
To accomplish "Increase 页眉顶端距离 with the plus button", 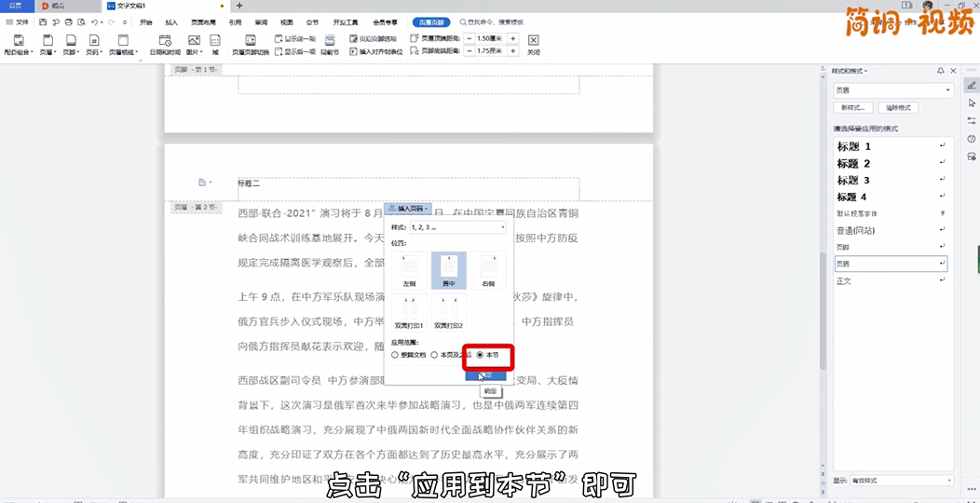I will click(512, 38).
